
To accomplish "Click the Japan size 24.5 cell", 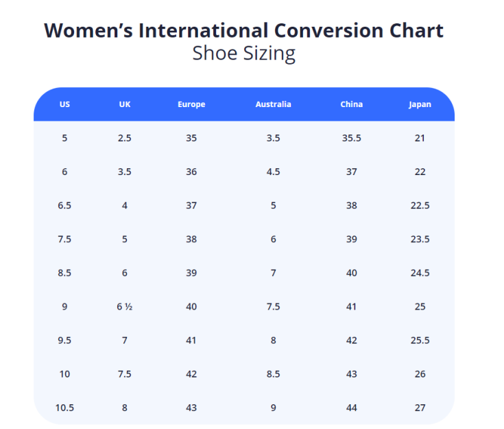I will (x=420, y=273).
